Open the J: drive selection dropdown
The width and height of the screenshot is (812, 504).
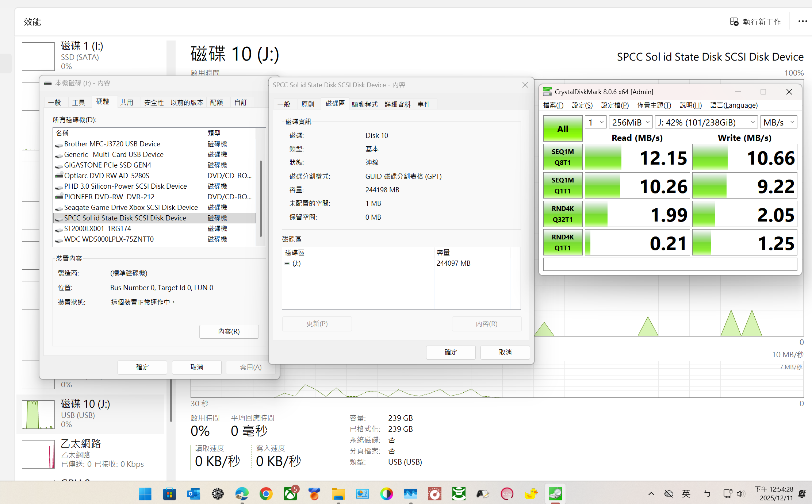[706, 122]
